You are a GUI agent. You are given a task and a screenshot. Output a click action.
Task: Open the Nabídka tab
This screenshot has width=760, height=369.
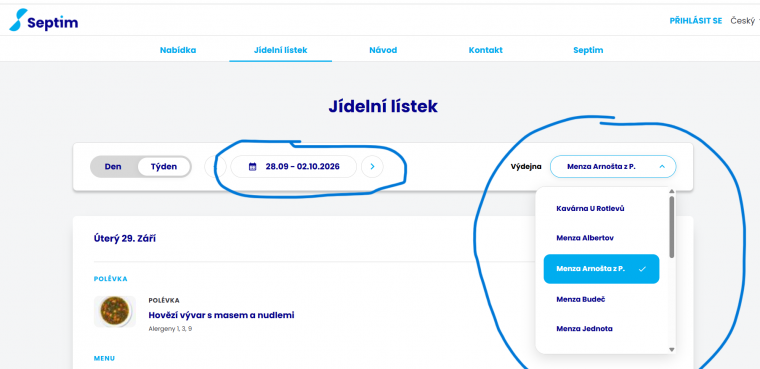click(x=178, y=50)
